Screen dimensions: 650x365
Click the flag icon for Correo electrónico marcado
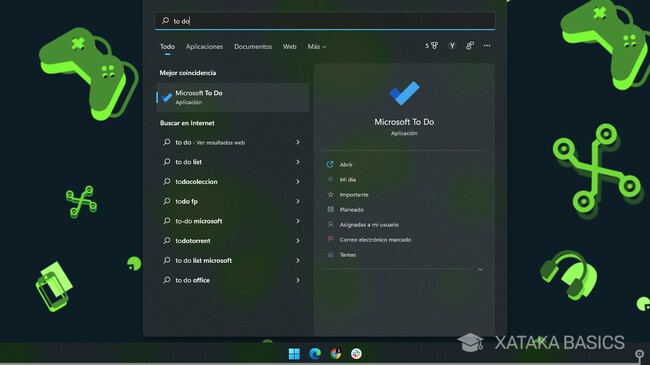click(x=330, y=239)
